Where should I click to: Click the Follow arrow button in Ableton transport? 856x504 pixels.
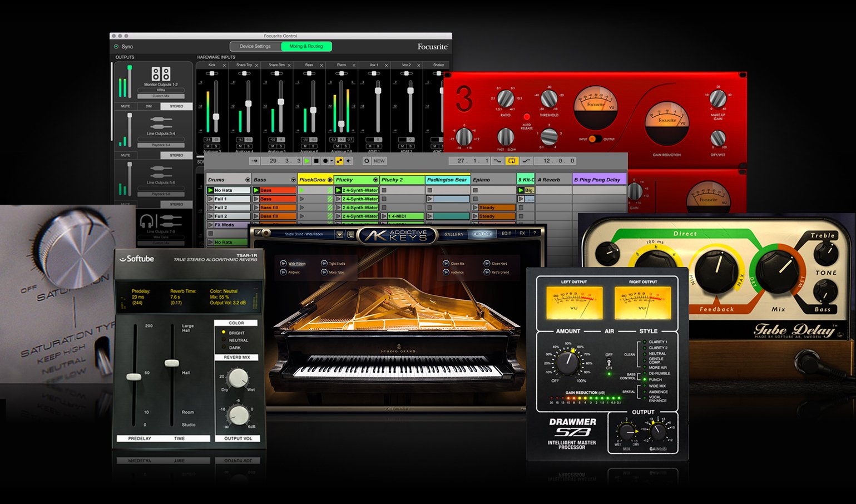click(254, 161)
